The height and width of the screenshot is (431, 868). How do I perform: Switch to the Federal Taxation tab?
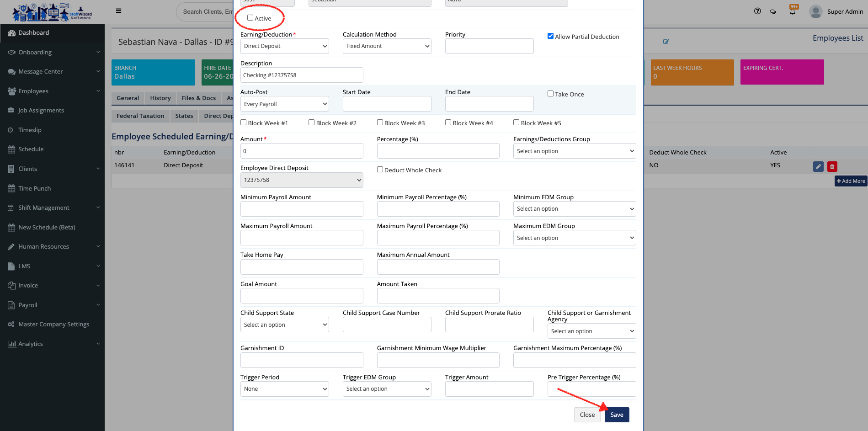tap(140, 116)
